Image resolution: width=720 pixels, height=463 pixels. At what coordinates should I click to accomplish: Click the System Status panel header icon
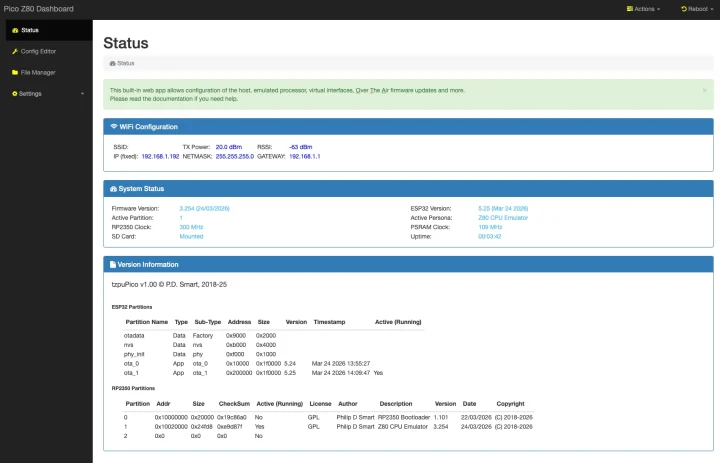[114, 189]
